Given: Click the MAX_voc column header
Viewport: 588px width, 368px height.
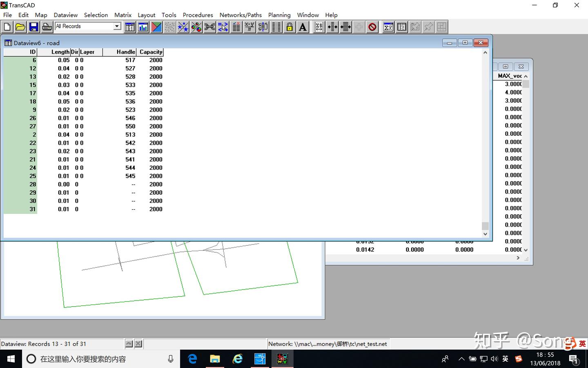Looking at the screenshot, I should point(509,76).
